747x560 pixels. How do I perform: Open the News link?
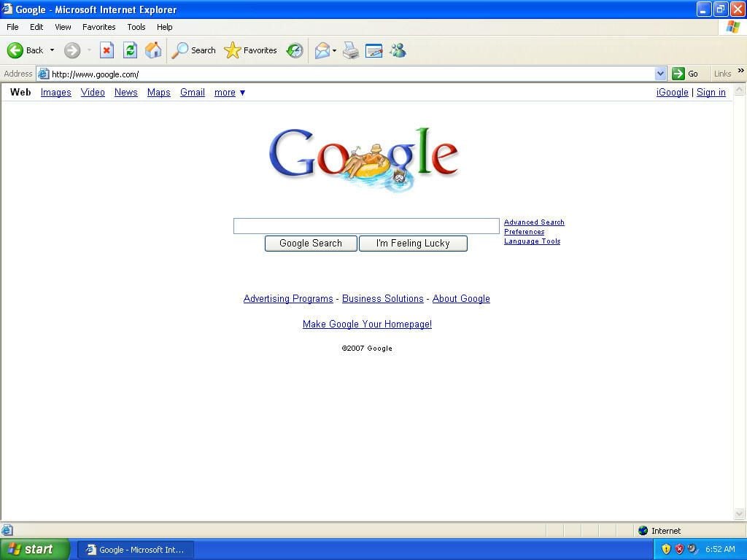(125, 93)
